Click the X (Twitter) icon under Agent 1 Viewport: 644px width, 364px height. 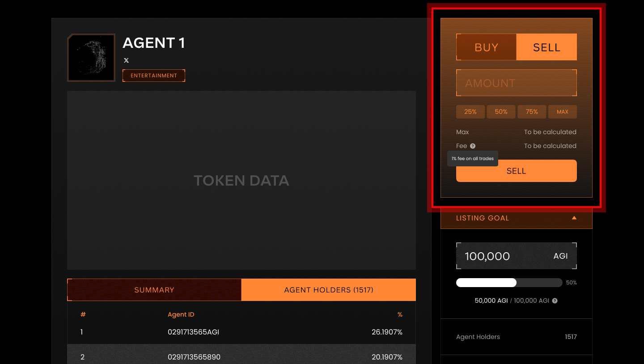point(127,60)
